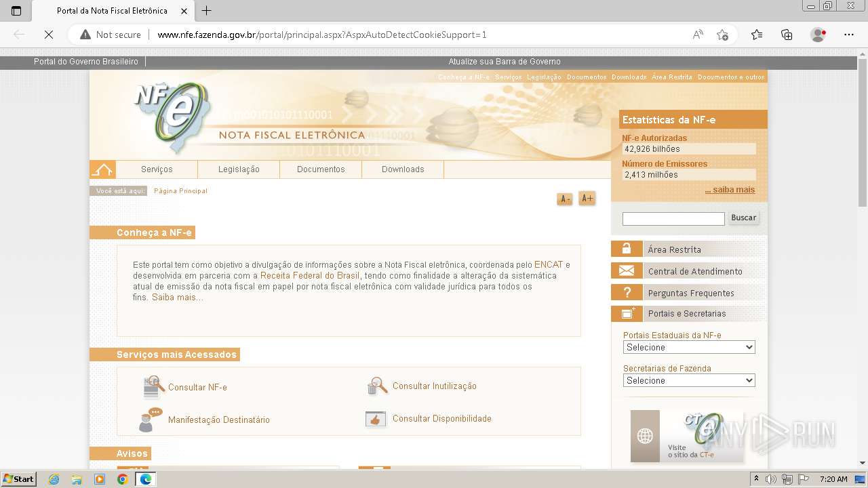Screen dimensions: 868x488
Task: Click the Windows Start button
Action: pyautogui.click(x=18, y=479)
